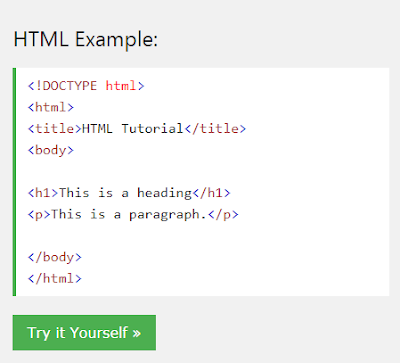Click the closing html tag line

coord(55,278)
